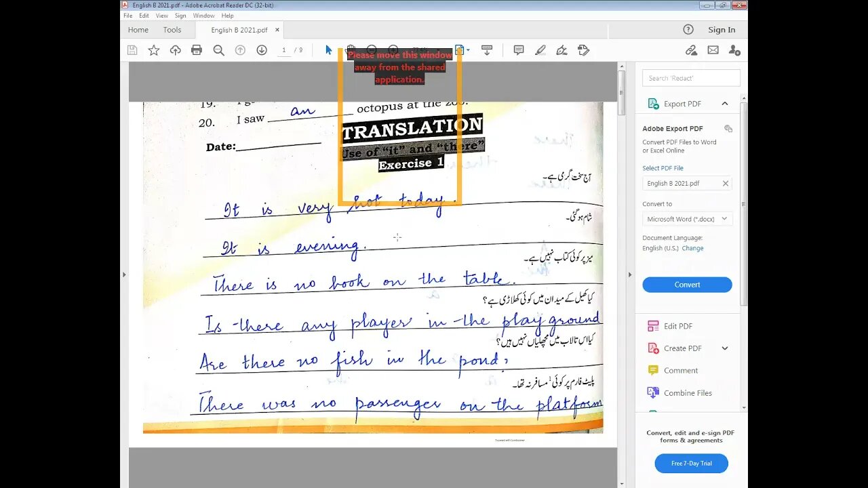Open the Fill and Sign tool
The image size is (868, 488).
tap(561, 50)
